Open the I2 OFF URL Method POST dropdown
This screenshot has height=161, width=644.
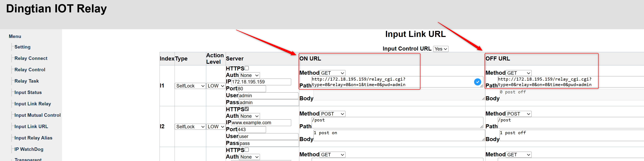pos(518,114)
